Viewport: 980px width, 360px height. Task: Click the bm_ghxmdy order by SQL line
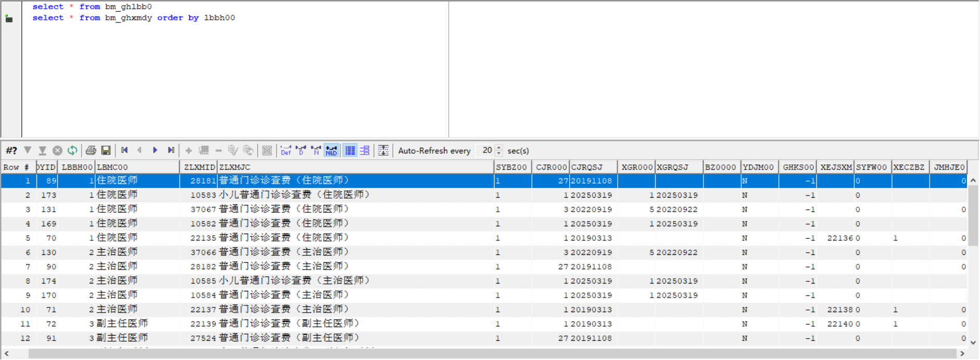tap(134, 18)
